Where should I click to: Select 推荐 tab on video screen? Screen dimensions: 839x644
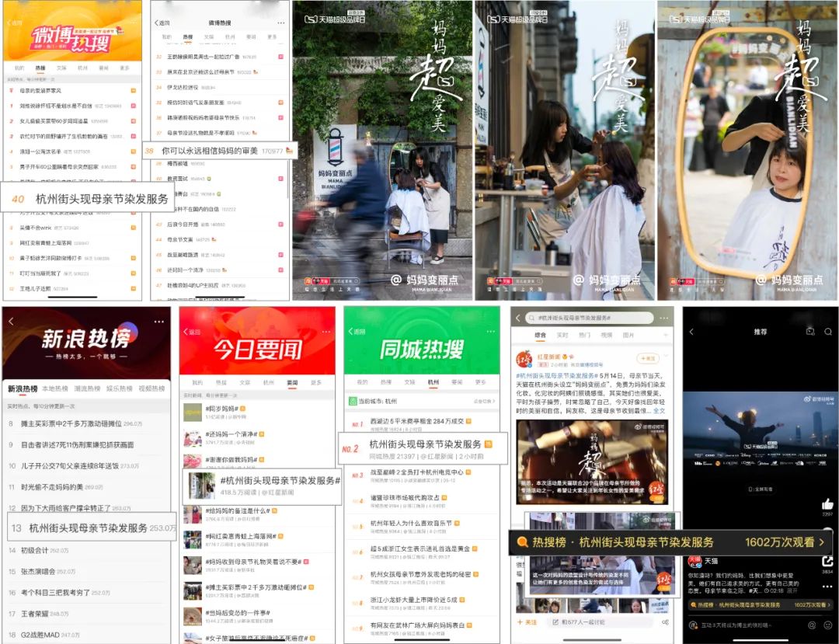[x=761, y=332]
